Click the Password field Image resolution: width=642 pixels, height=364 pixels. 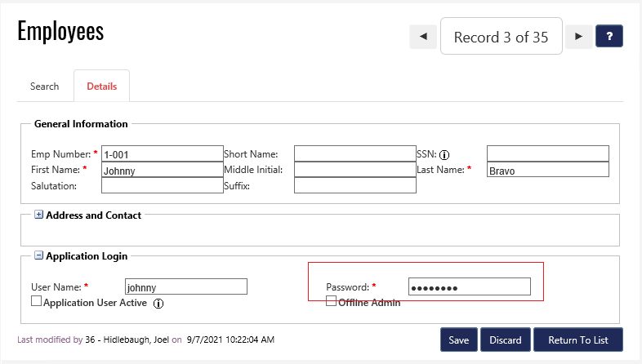click(469, 286)
